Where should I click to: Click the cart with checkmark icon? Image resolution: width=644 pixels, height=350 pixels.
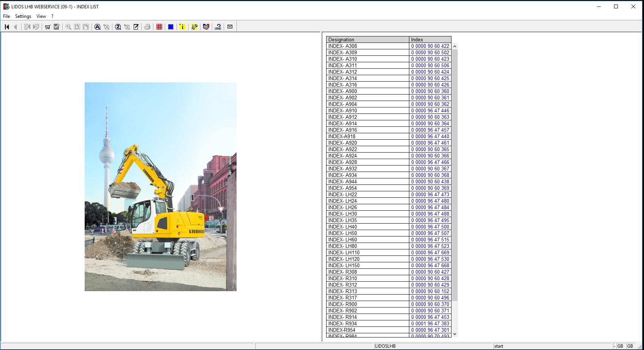point(56,27)
